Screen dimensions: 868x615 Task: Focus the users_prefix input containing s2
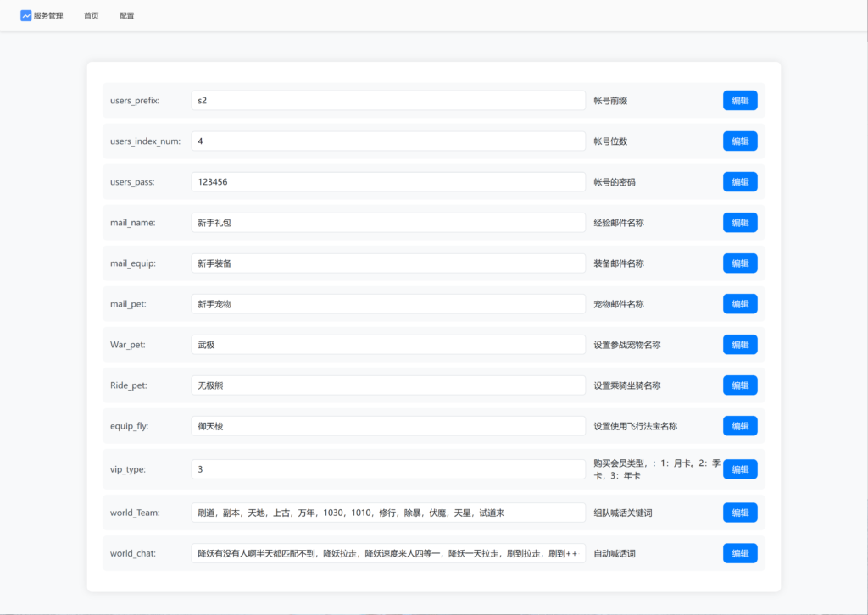(x=387, y=101)
